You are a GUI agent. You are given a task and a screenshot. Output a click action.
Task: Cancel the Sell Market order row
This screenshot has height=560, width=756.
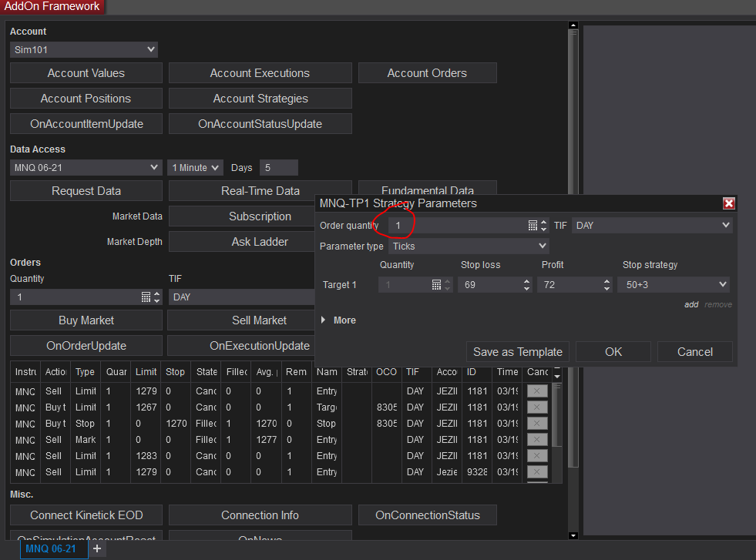536,440
